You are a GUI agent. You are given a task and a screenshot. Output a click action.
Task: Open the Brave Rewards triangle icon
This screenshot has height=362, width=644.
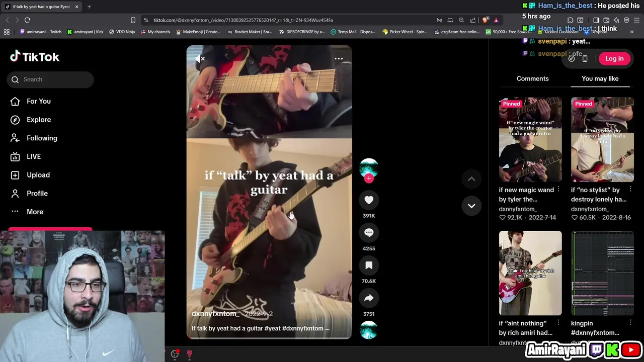[496, 20]
